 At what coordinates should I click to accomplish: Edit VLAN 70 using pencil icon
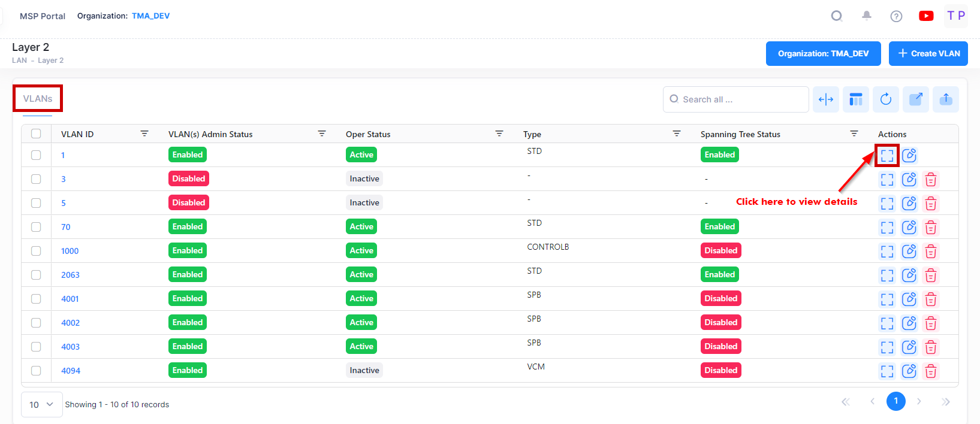coord(909,228)
